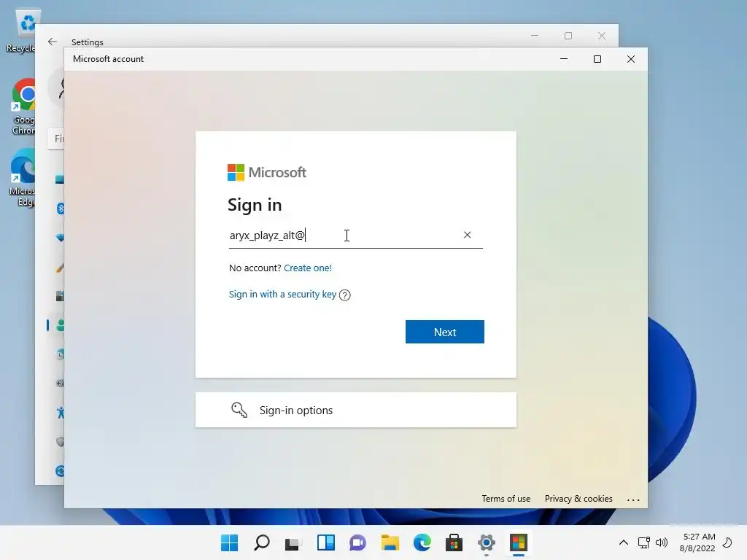
Task: Open File Explorer from taskbar
Action: click(x=390, y=542)
